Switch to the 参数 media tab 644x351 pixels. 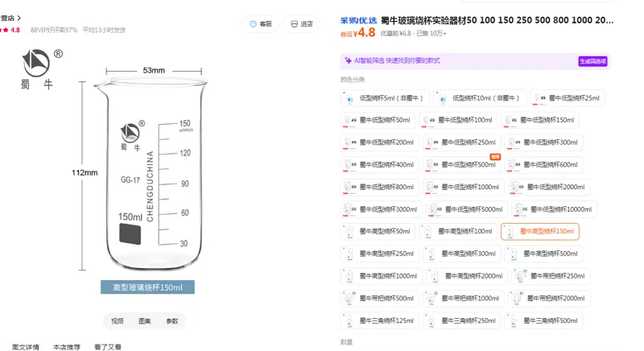(172, 321)
